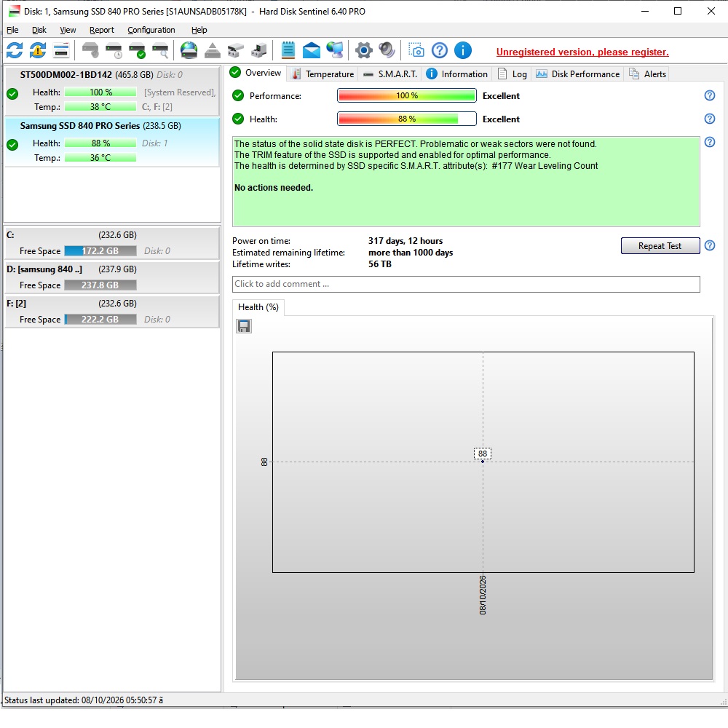Open the Report menu
The height and width of the screenshot is (728, 728).
click(102, 30)
